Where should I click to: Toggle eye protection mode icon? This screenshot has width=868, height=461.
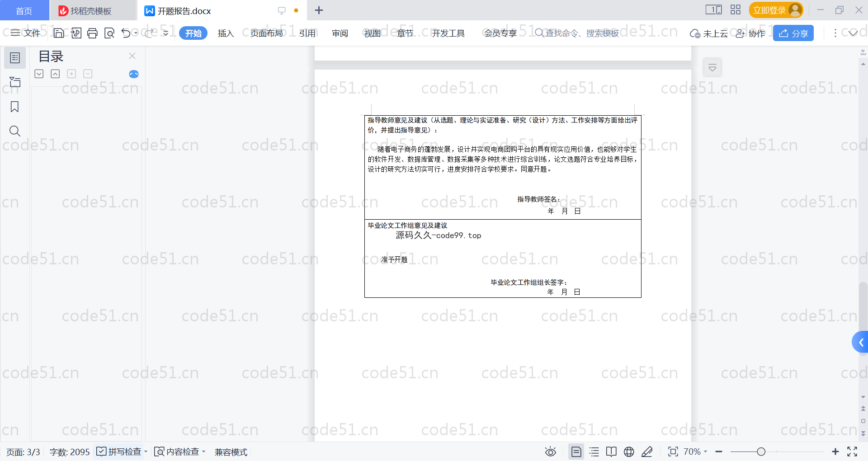[x=550, y=452]
